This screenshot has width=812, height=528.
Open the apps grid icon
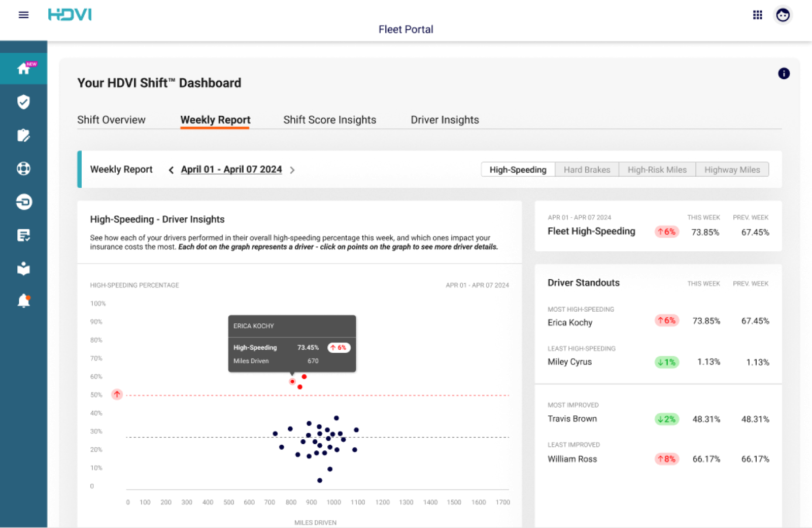click(x=757, y=15)
